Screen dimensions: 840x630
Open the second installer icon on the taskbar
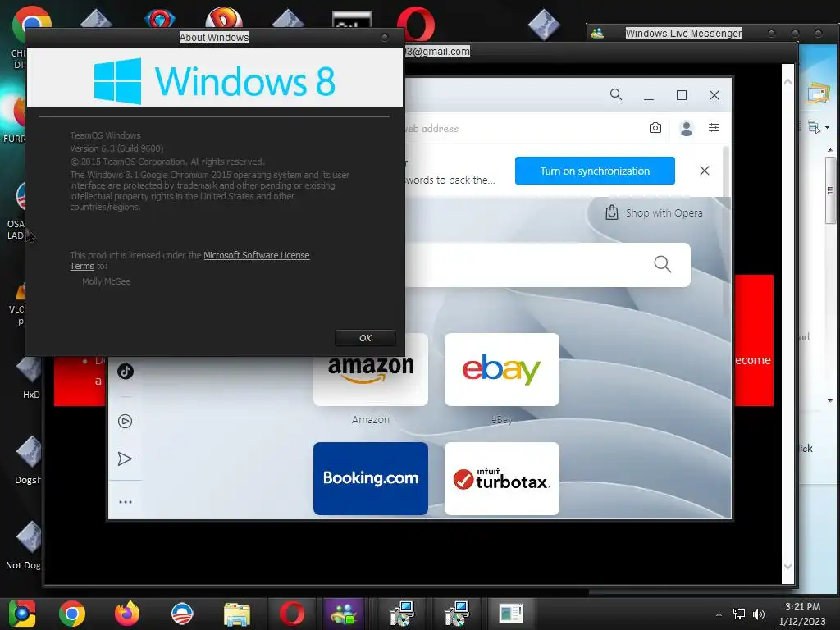(457, 614)
